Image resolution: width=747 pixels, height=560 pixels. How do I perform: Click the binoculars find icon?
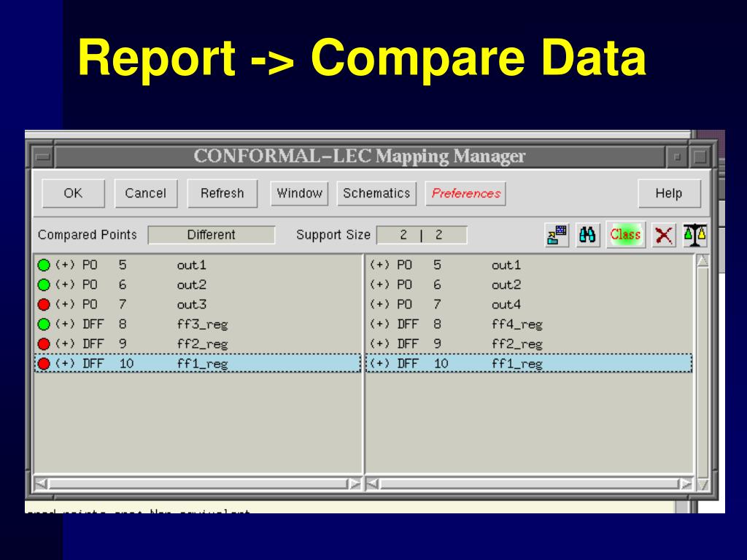[587, 235]
